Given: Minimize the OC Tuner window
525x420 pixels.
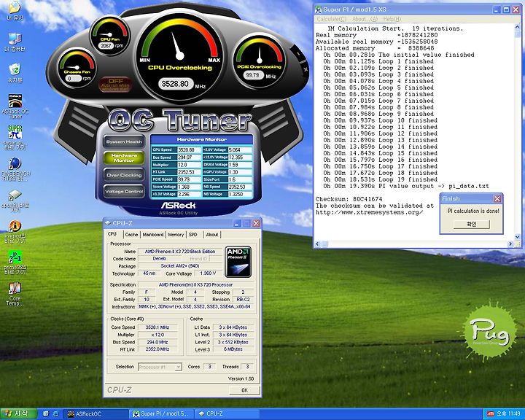Looking at the screenshot, I should [299, 53].
